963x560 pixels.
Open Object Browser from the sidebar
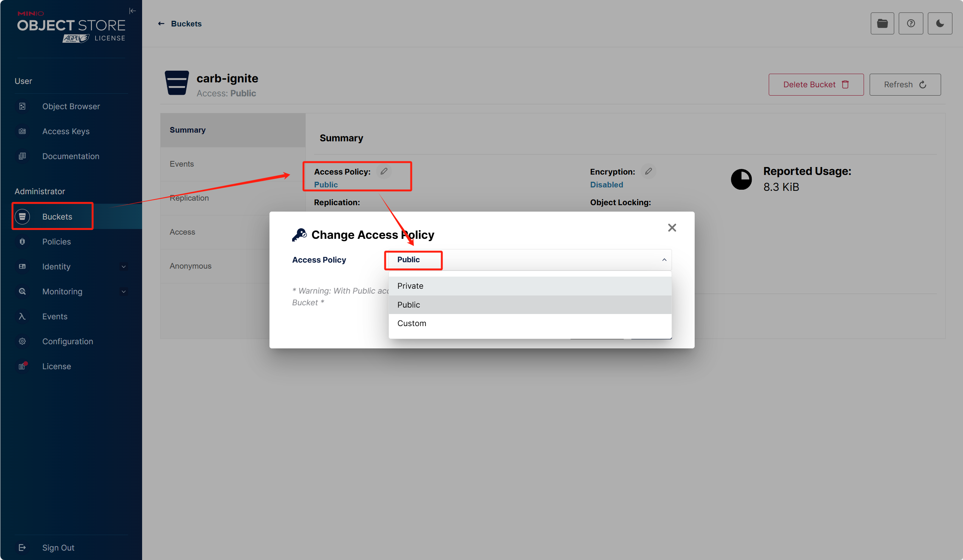click(x=71, y=106)
